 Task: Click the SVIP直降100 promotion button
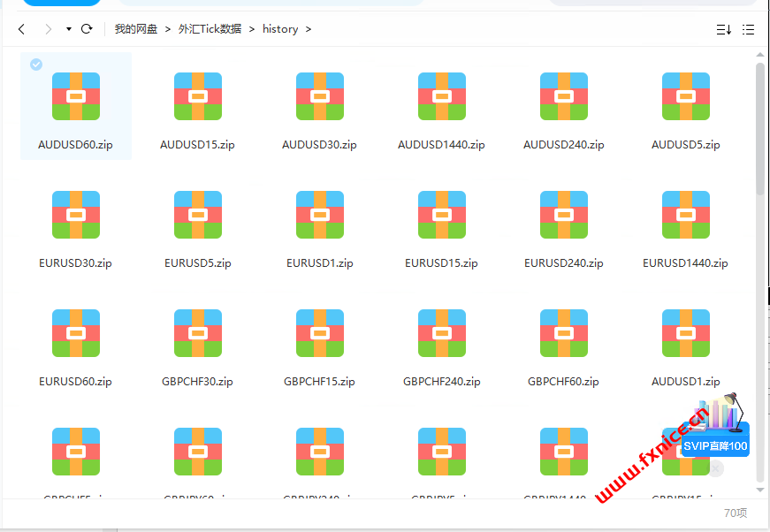click(715, 446)
